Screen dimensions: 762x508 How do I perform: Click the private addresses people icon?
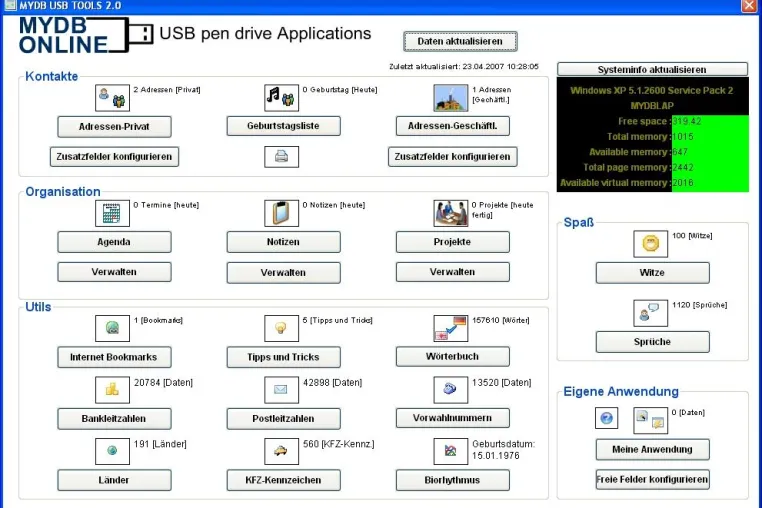pos(112,98)
